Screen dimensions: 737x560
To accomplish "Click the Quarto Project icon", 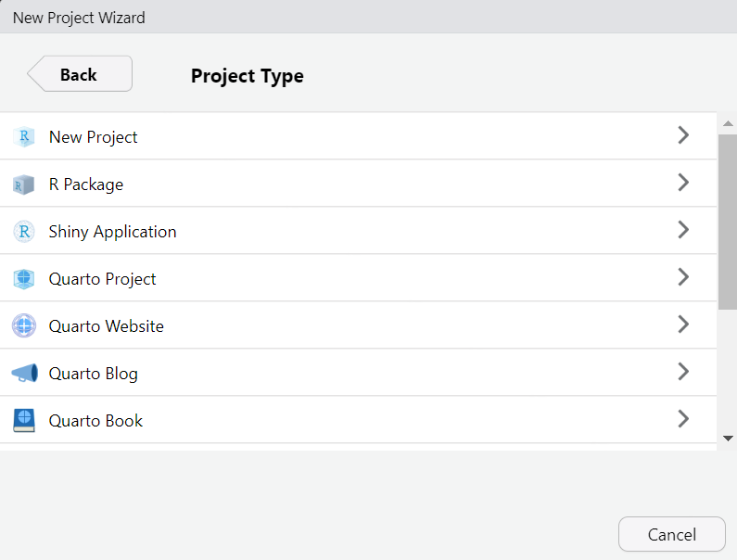I will (x=24, y=279).
